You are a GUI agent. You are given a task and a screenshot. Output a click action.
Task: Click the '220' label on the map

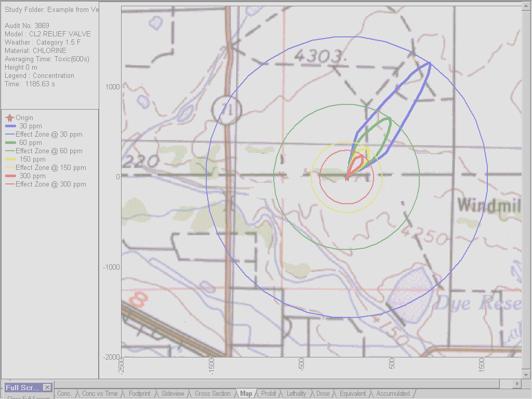coord(140,162)
